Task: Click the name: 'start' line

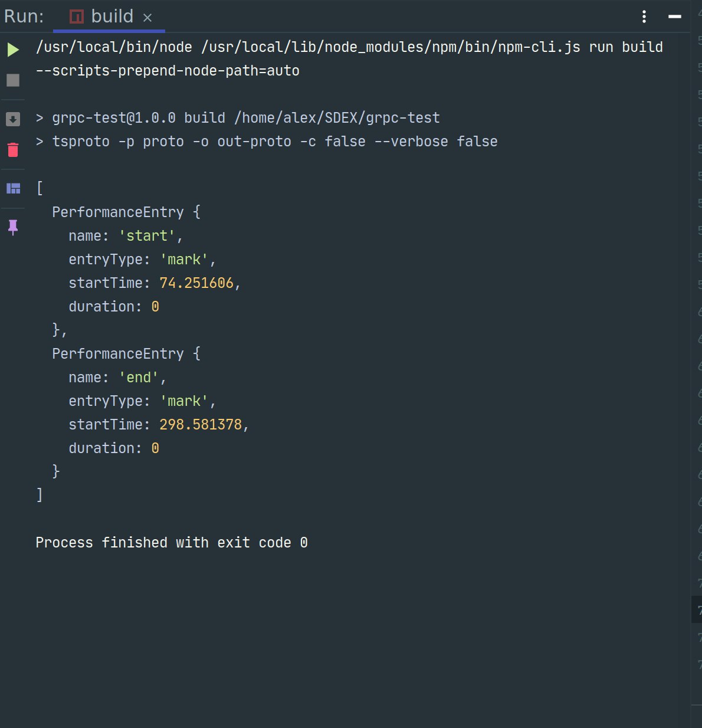Action: pyautogui.click(x=126, y=236)
